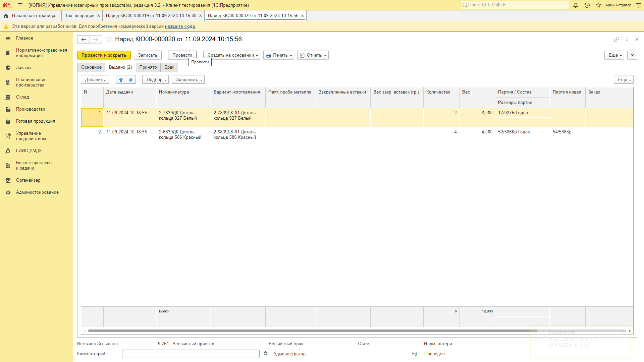Go forward with the right arrow

[x=96, y=39]
